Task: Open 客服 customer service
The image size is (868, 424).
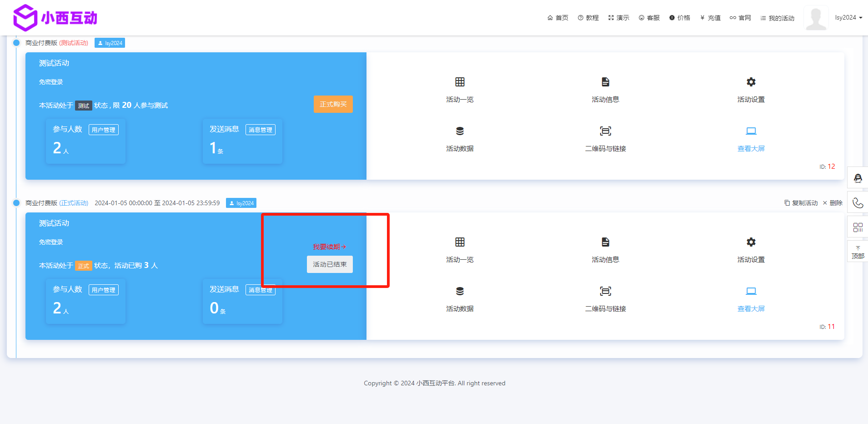Action: 649,18
